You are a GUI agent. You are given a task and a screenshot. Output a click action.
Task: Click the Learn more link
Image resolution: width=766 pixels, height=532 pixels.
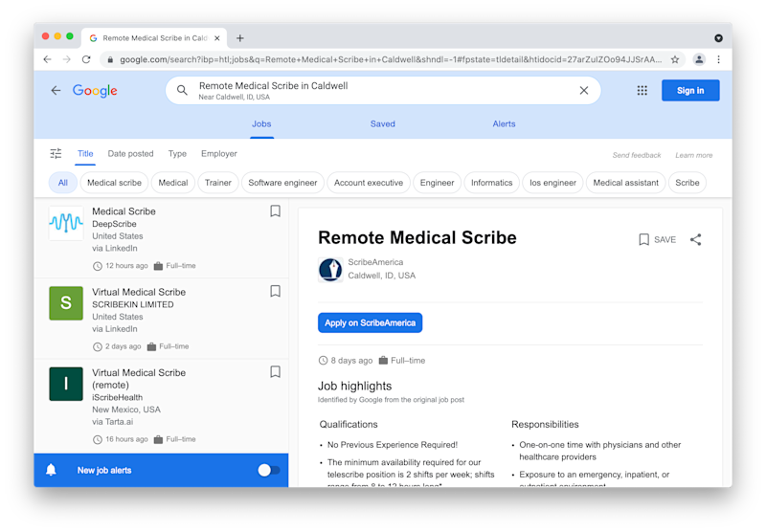pos(693,155)
